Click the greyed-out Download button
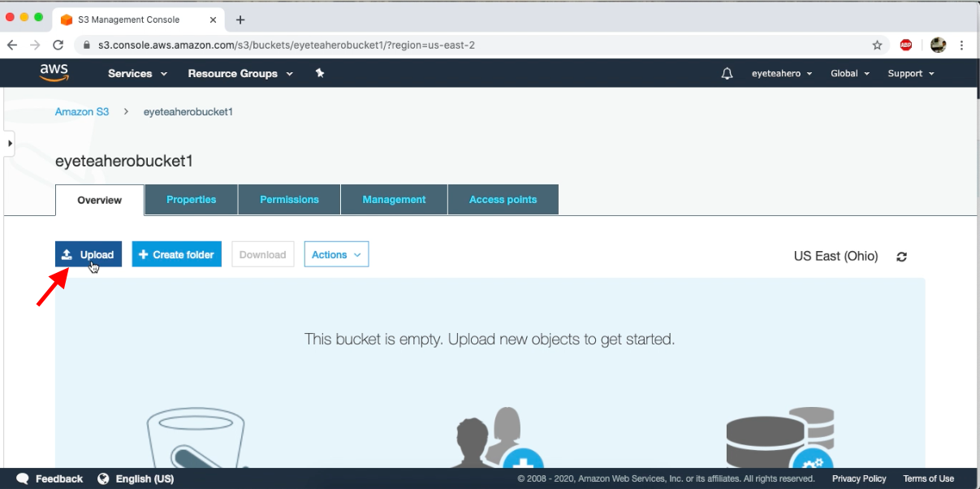Screen dimensions: 980x489 tap(262, 254)
